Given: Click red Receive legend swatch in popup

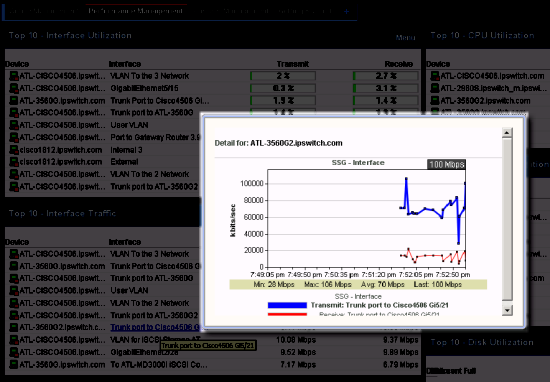Looking at the screenshot, I should [x=287, y=314].
